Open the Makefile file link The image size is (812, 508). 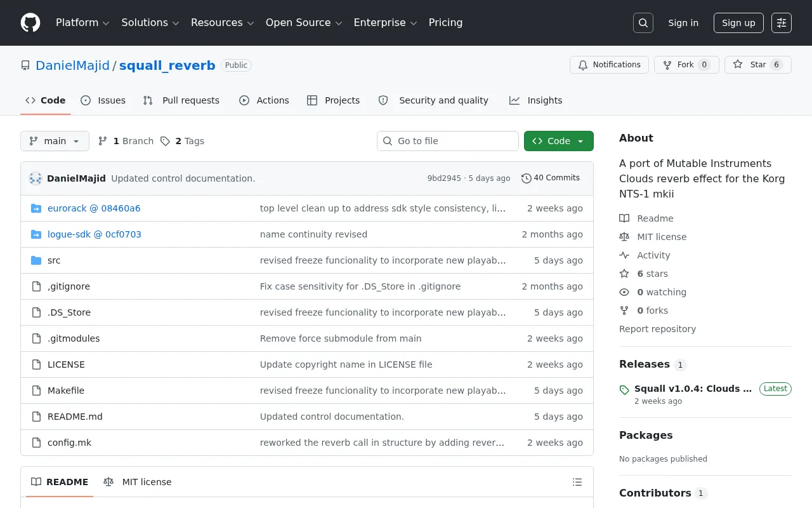(66, 391)
